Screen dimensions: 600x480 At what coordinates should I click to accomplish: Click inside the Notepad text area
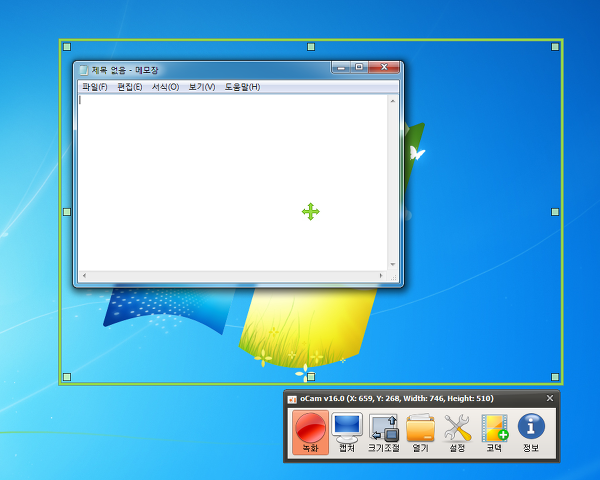[x=233, y=183]
